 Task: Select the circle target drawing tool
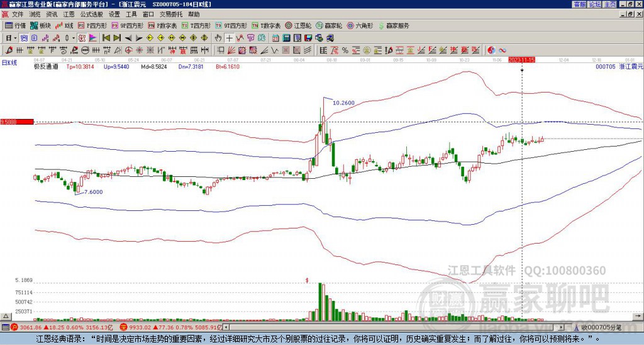128,50
